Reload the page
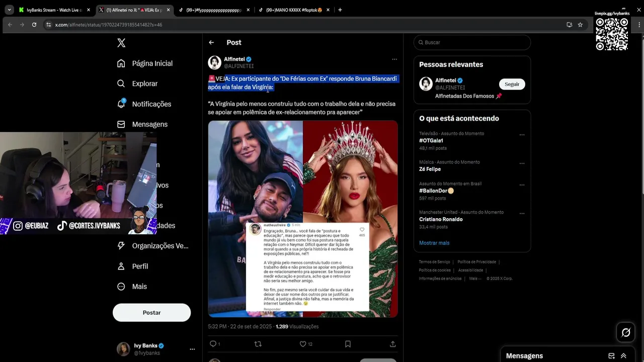Image resolution: width=644 pixels, height=362 pixels. (x=34, y=25)
